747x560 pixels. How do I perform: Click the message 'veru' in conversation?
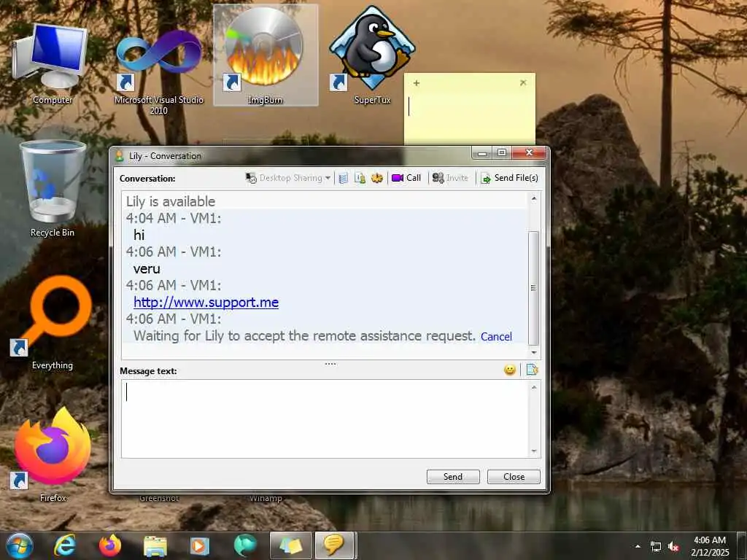[147, 269]
